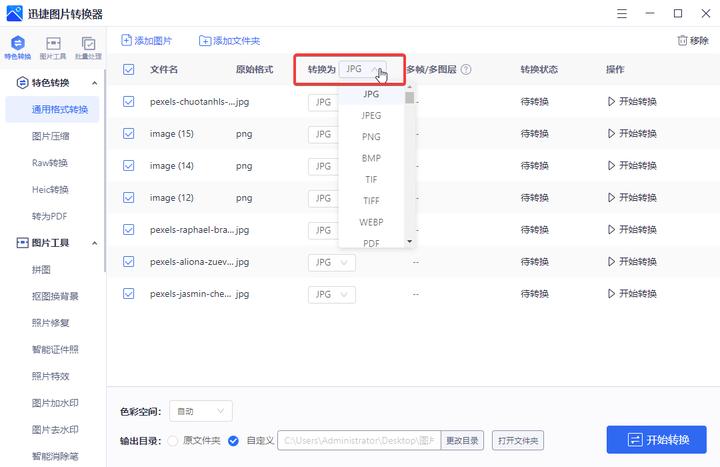Click the format list scrollbar thumb
The width and height of the screenshot is (720, 467).
click(410, 98)
